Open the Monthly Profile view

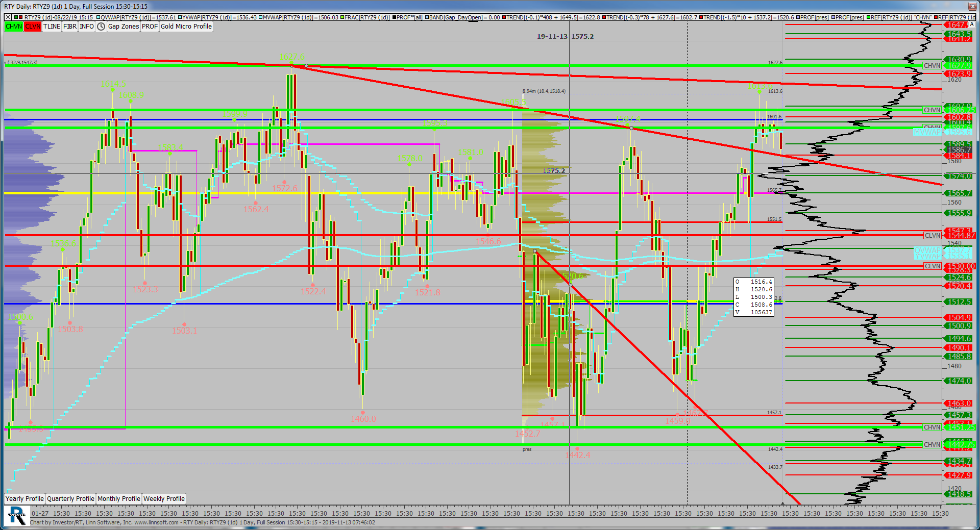(x=118, y=499)
